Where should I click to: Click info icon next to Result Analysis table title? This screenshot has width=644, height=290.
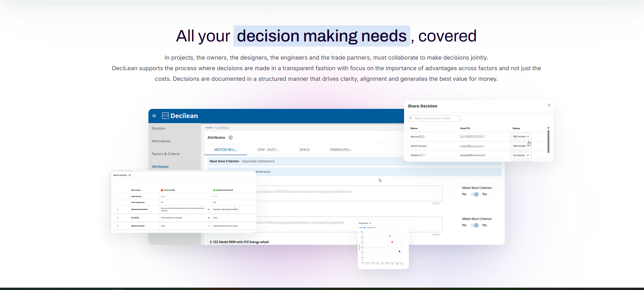(130, 175)
